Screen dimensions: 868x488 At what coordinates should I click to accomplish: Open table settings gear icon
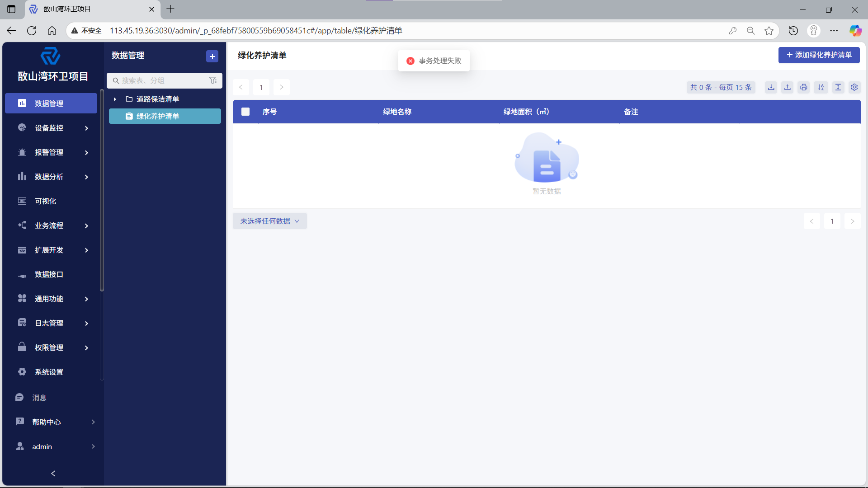tap(854, 87)
